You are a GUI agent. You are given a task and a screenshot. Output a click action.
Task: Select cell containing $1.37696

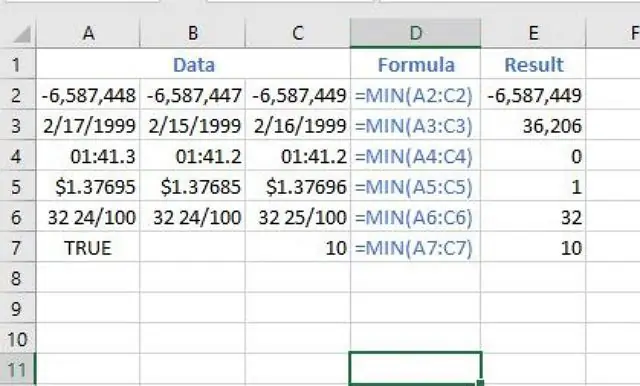point(298,186)
